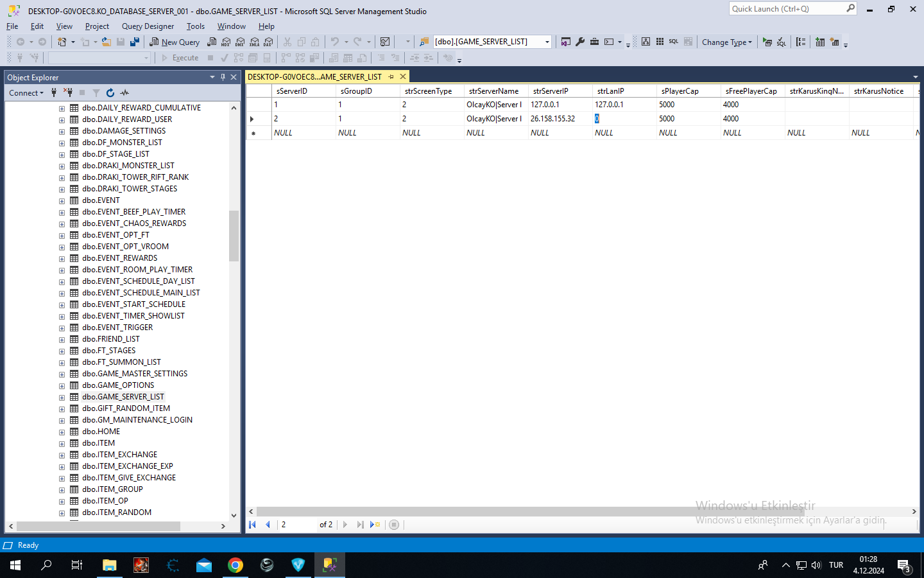Open the Query Designer menu
The image size is (924, 578).
point(148,26)
